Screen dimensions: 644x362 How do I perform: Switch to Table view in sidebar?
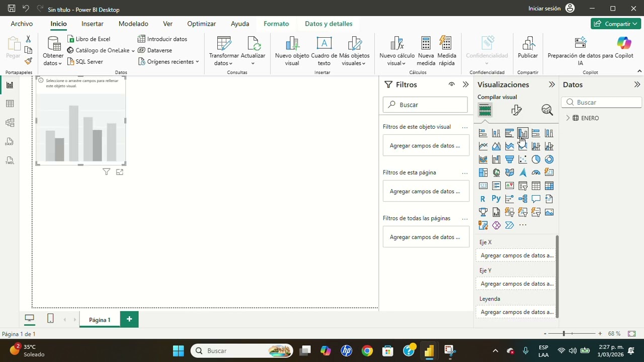(x=10, y=104)
